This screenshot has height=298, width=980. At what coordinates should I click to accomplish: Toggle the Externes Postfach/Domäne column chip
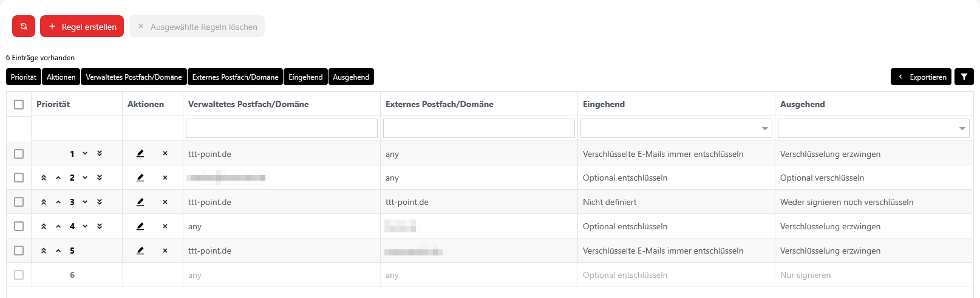tap(235, 77)
